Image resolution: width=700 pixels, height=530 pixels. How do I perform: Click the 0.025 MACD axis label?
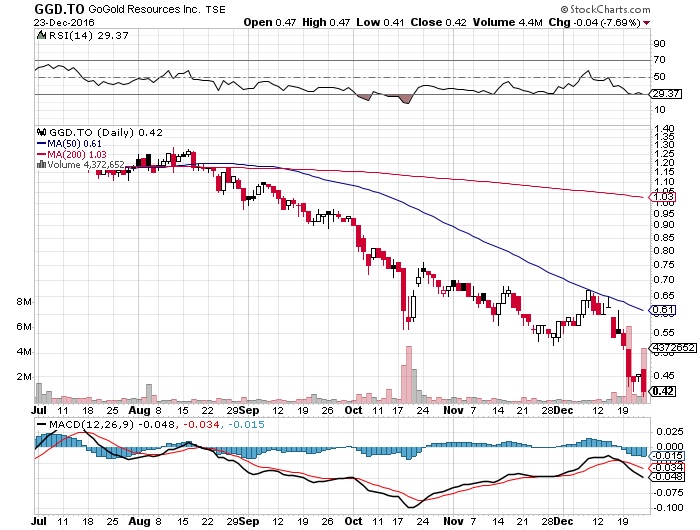[670, 432]
